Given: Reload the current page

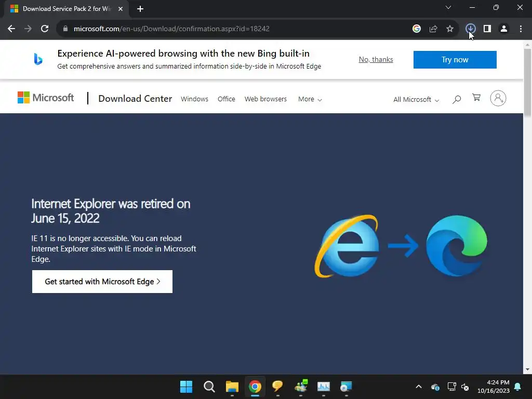Looking at the screenshot, I should point(45,29).
